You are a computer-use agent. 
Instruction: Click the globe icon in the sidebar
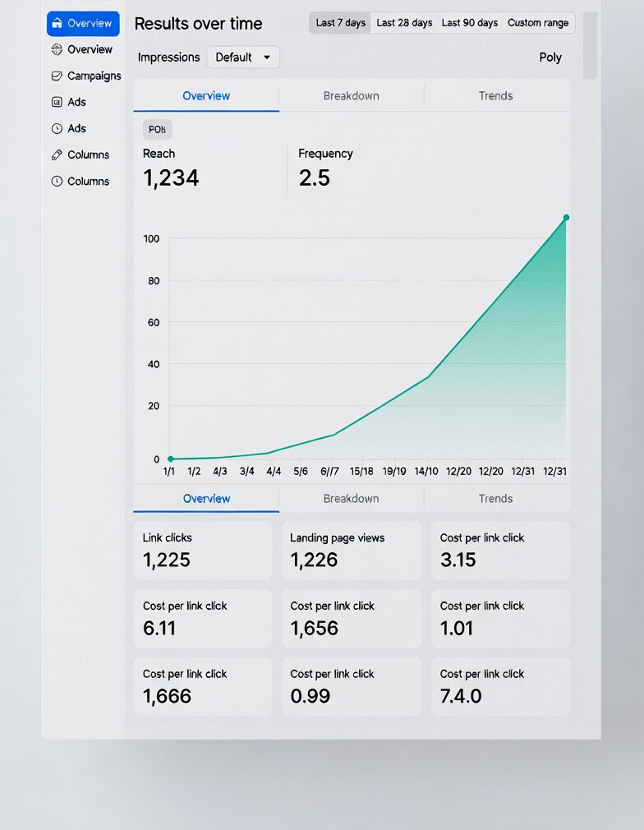click(x=57, y=49)
